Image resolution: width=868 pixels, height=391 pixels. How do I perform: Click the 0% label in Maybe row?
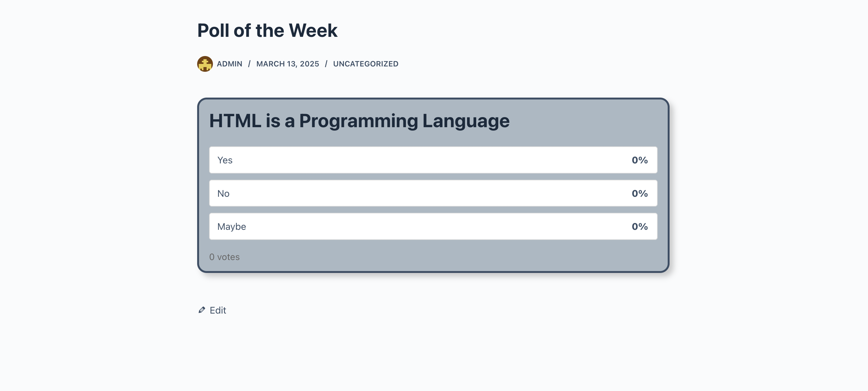point(640,226)
